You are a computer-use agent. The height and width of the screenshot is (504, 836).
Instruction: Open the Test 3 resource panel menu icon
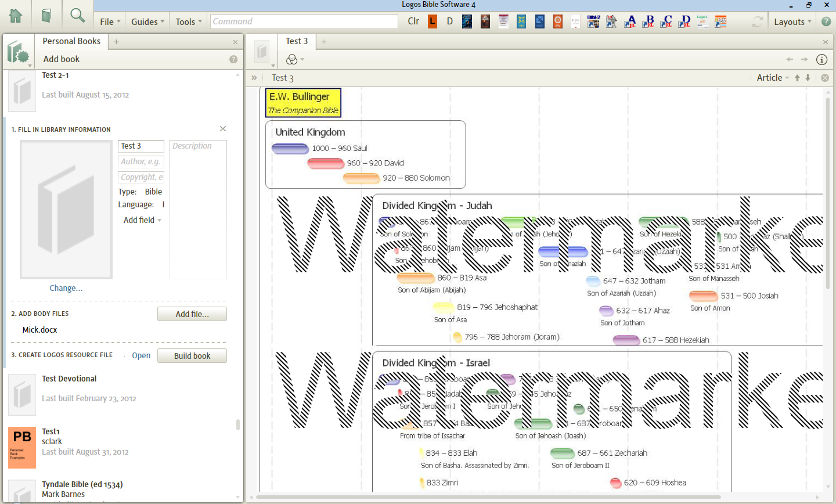point(263,52)
